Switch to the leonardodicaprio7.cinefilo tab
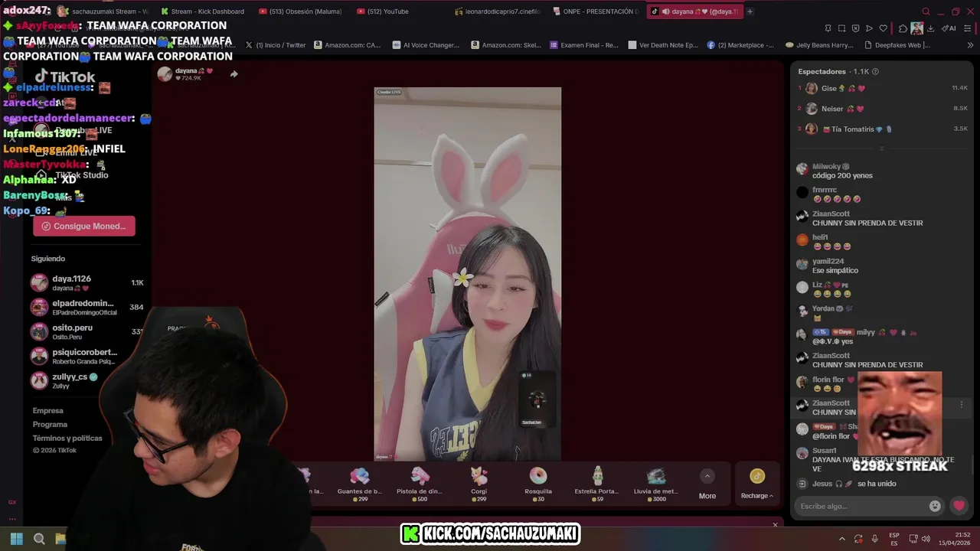This screenshot has width=980, height=551. click(x=497, y=11)
